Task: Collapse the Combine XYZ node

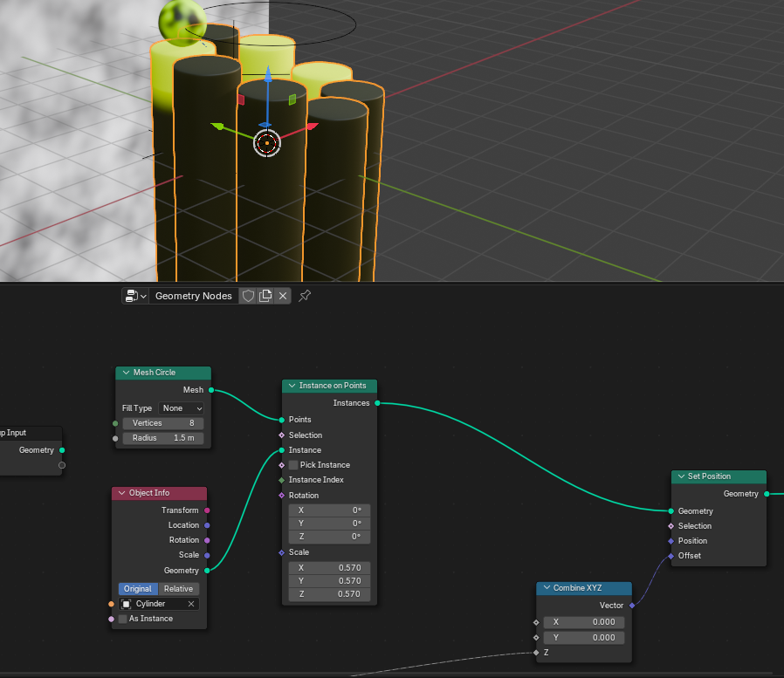Action: pyautogui.click(x=547, y=587)
